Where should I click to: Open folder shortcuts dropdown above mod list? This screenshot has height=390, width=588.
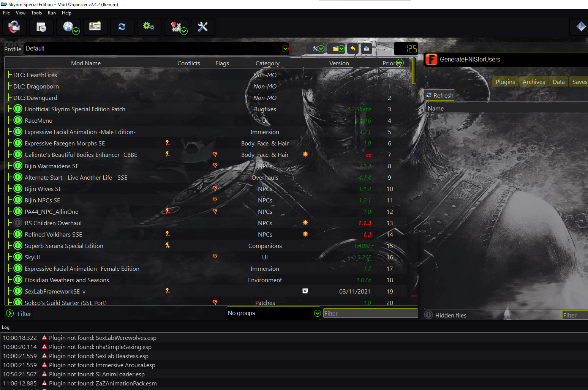coord(337,49)
